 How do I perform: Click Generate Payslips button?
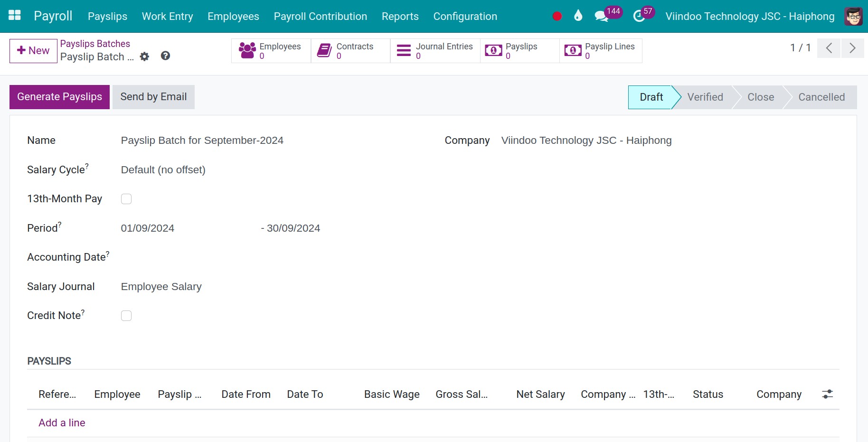(x=59, y=97)
